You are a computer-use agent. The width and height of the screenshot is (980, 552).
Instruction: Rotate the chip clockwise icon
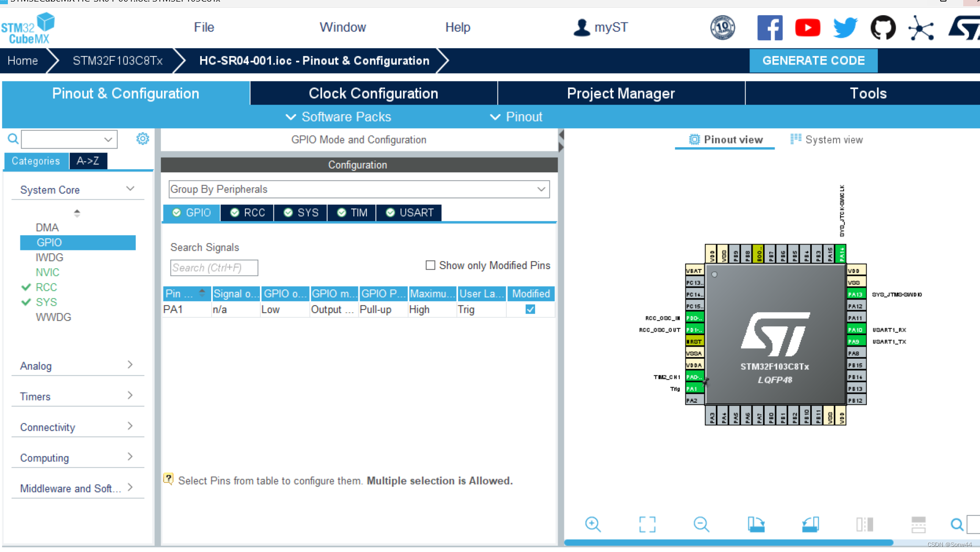pos(756,524)
